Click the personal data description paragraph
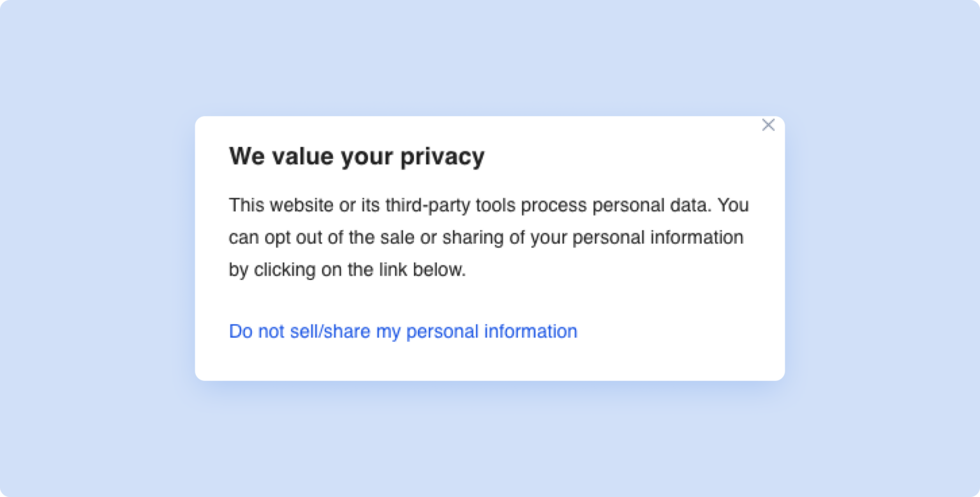 489,237
